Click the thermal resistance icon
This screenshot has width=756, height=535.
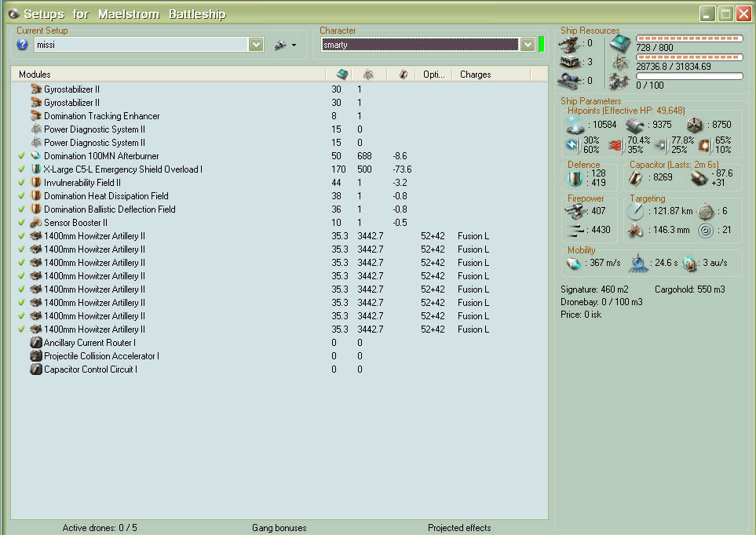click(x=615, y=144)
